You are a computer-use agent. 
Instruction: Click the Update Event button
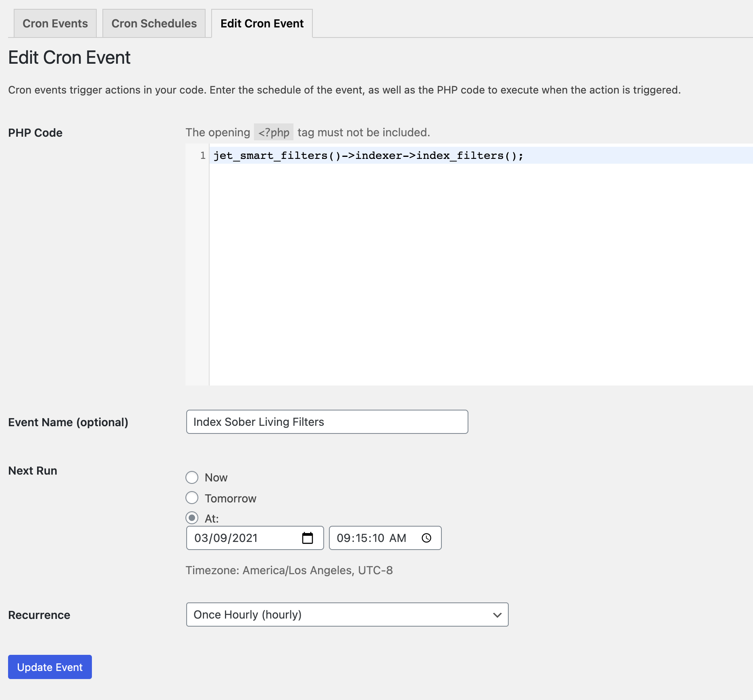point(50,667)
